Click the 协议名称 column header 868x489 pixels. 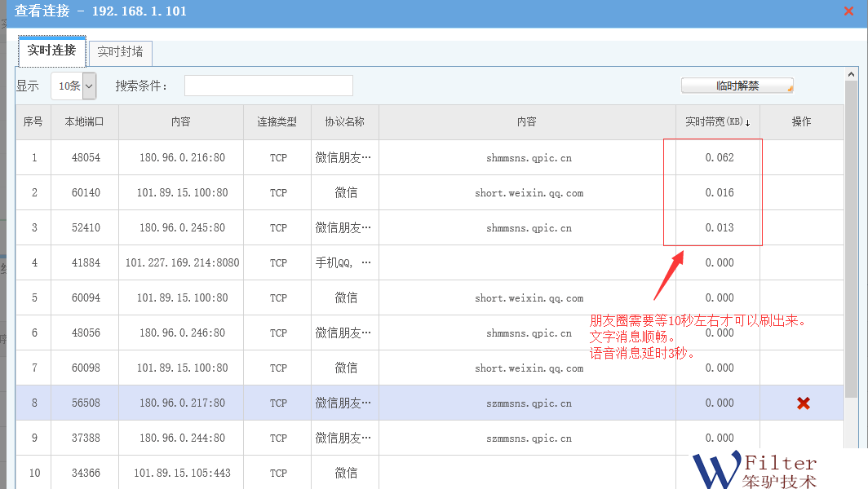click(x=344, y=122)
